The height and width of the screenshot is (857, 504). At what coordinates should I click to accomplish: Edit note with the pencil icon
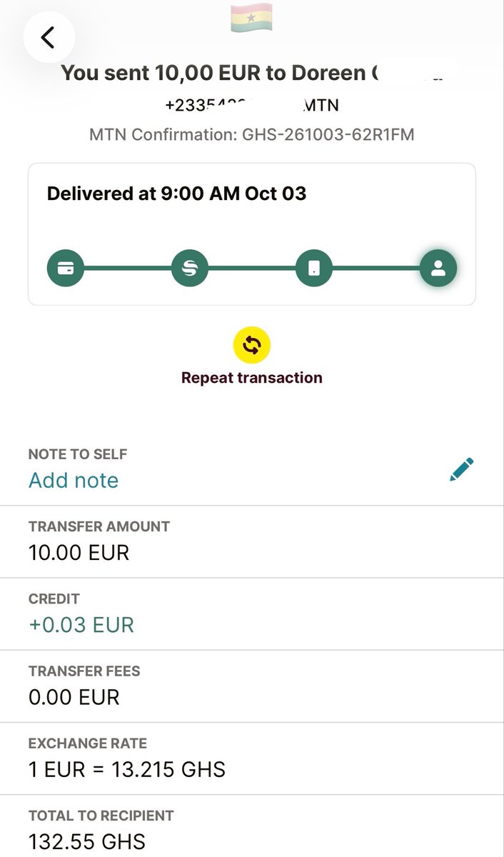[461, 470]
